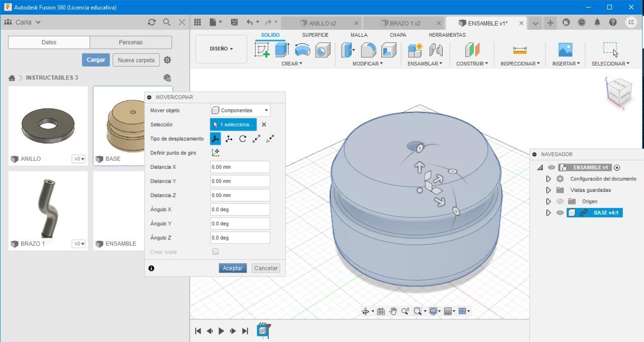Switch to the HERRAMIENTAS tab
Screen dimensions: 644x342
point(447,35)
